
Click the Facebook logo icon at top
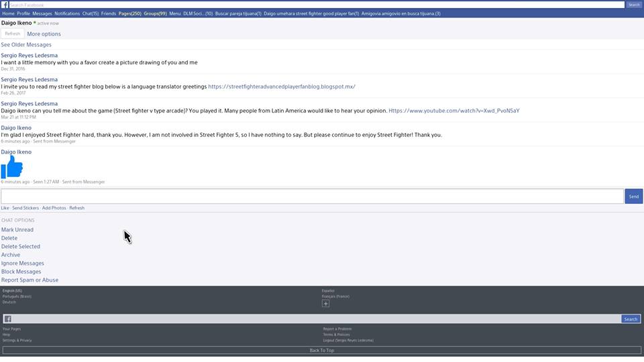5,5
